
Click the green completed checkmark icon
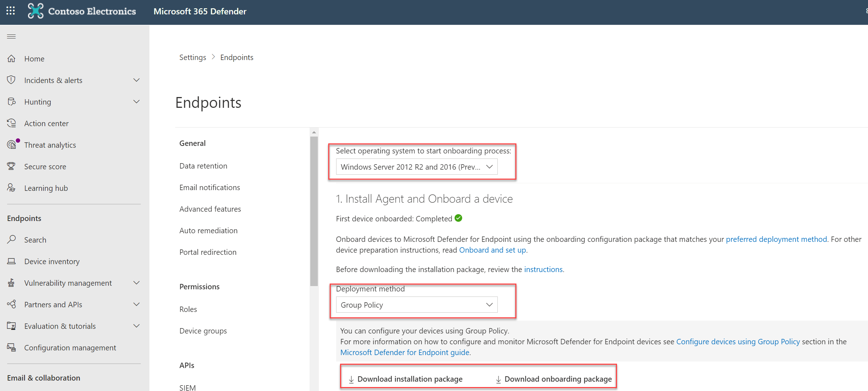pos(458,218)
